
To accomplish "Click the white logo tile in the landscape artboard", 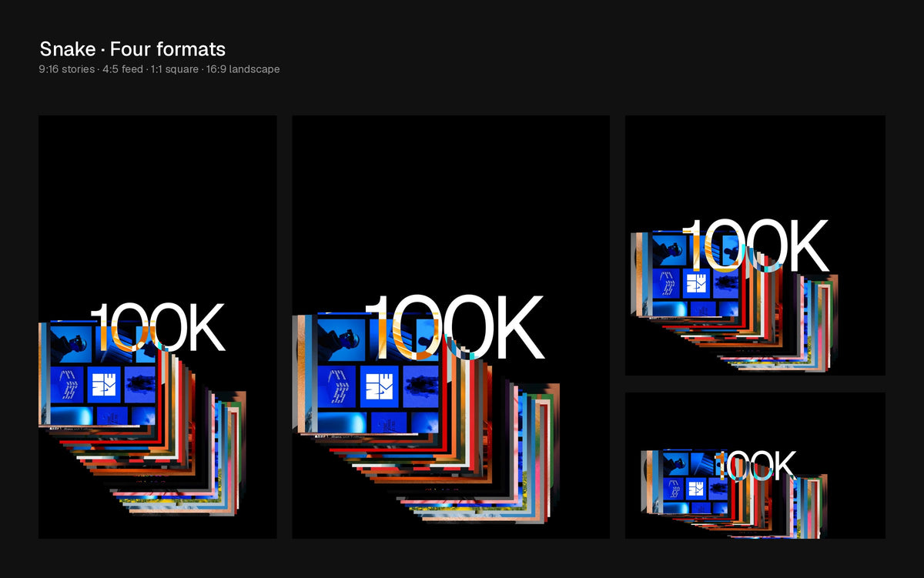I will tap(695, 489).
